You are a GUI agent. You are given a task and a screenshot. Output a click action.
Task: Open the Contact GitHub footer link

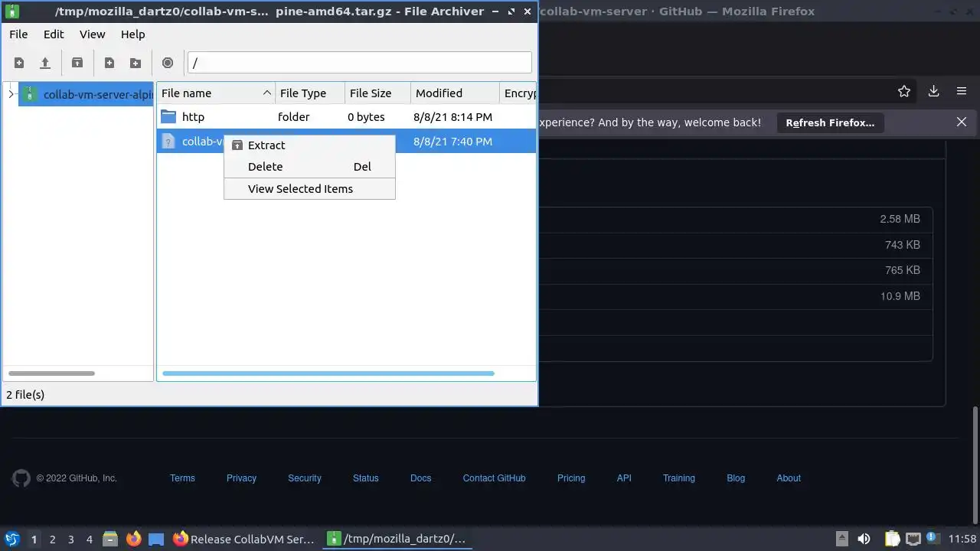pos(495,478)
